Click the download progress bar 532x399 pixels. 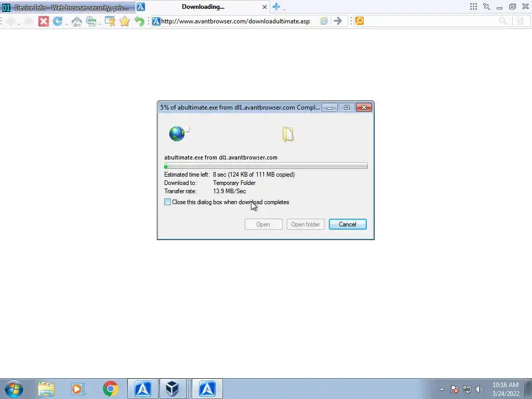click(266, 166)
